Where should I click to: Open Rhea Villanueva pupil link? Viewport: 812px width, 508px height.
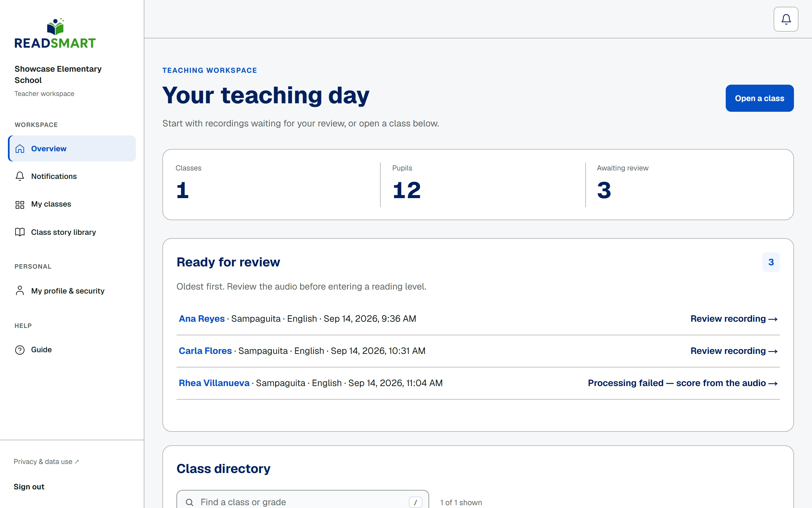(214, 383)
